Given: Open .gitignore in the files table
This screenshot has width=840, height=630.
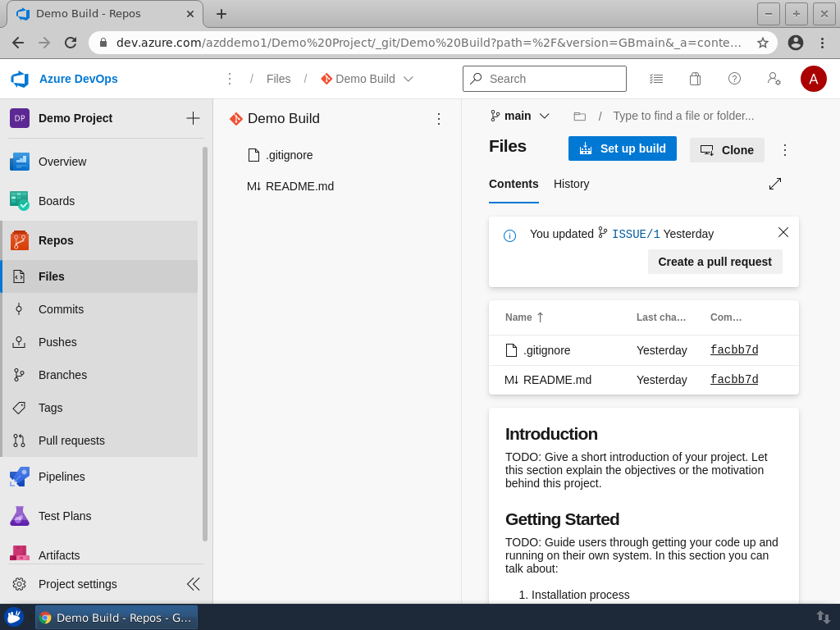Looking at the screenshot, I should tap(547, 350).
